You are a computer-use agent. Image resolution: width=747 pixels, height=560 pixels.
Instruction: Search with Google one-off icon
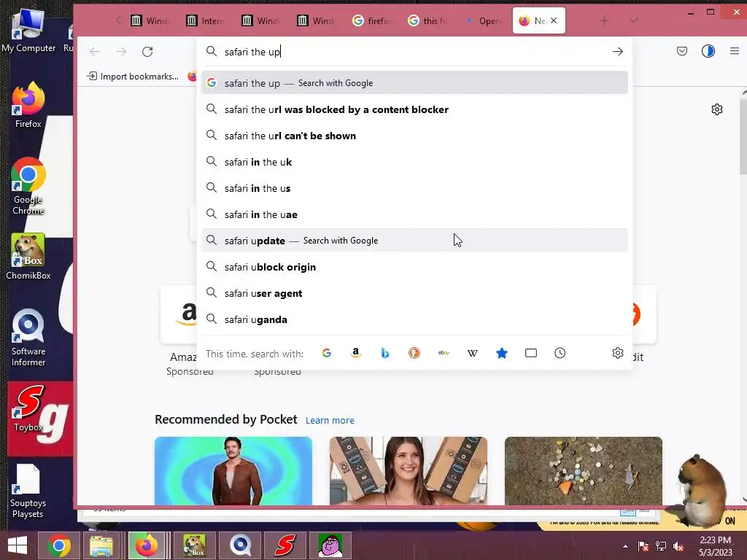click(326, 354)
